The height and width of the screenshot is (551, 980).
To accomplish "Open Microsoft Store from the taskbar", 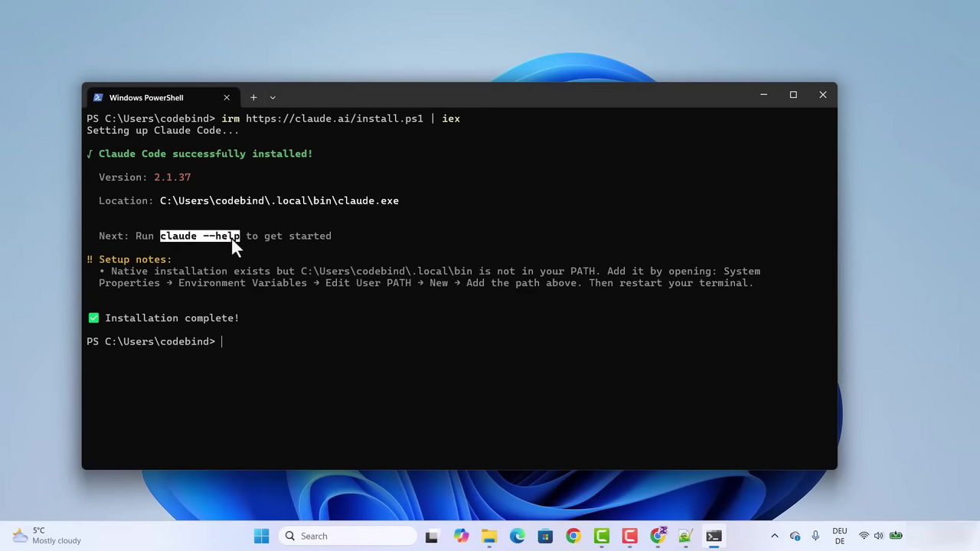I will click(545, 536).
